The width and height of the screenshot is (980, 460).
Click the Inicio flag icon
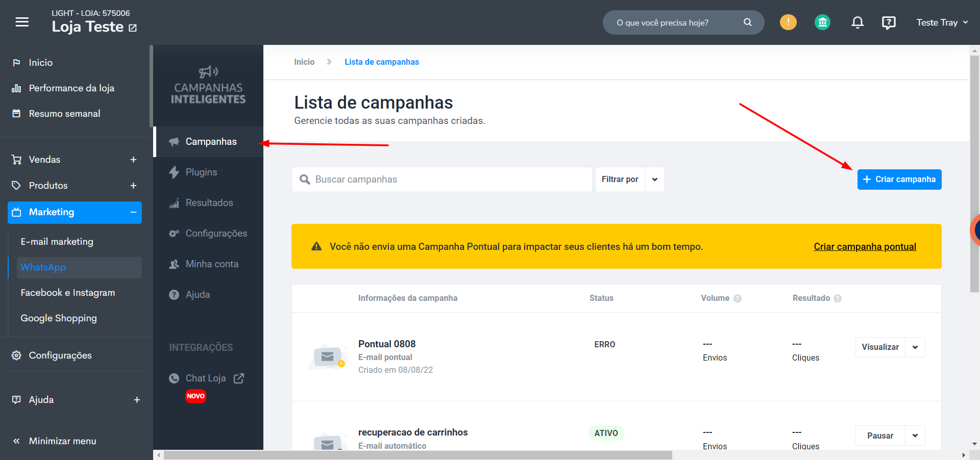pos(16,63)
